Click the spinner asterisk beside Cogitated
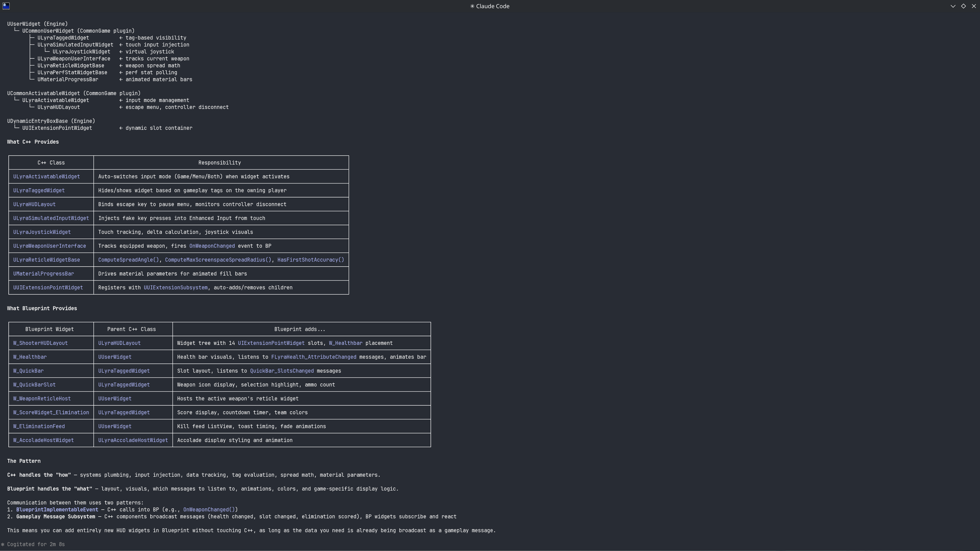Screen dimensions: 980x551 point(3,544)
